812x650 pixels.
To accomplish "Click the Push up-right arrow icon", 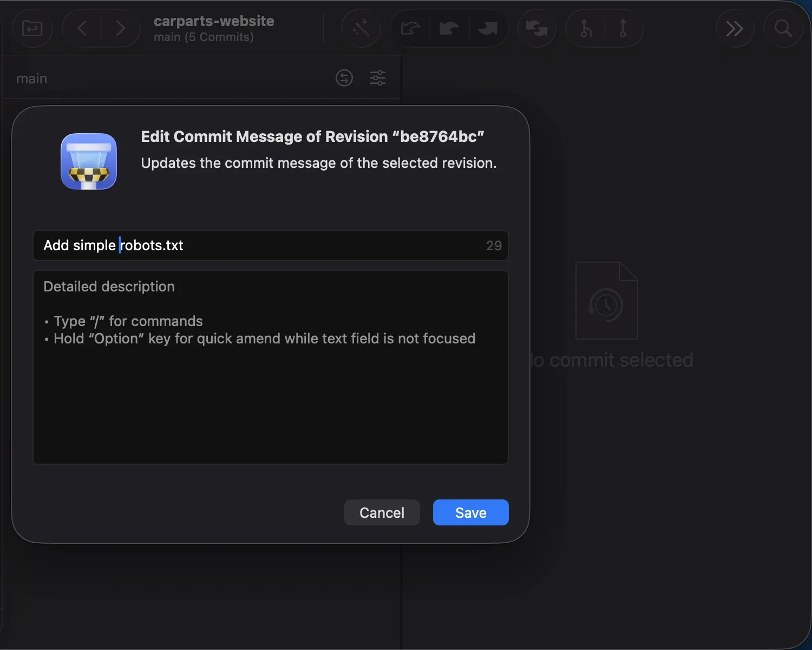I will 488,28.
